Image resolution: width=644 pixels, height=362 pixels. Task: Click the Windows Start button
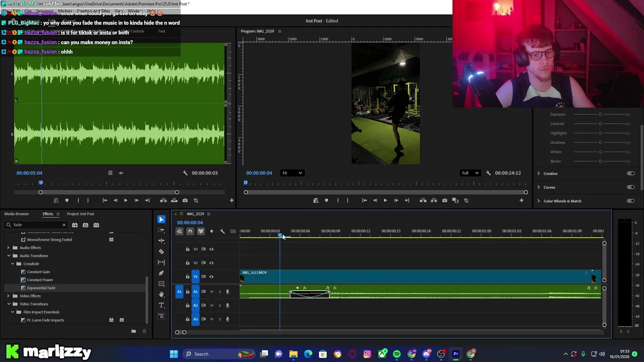pos(174,354)
